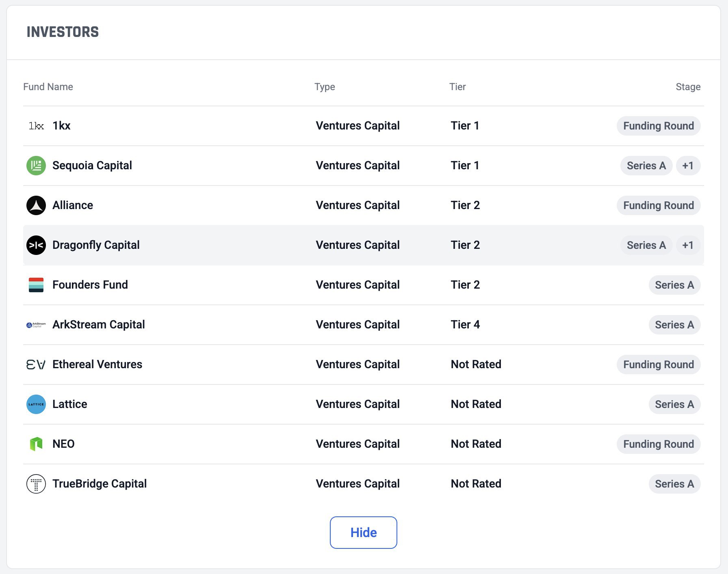Click the Ethereal Ventures EV logo

click(x=36, y=365)
